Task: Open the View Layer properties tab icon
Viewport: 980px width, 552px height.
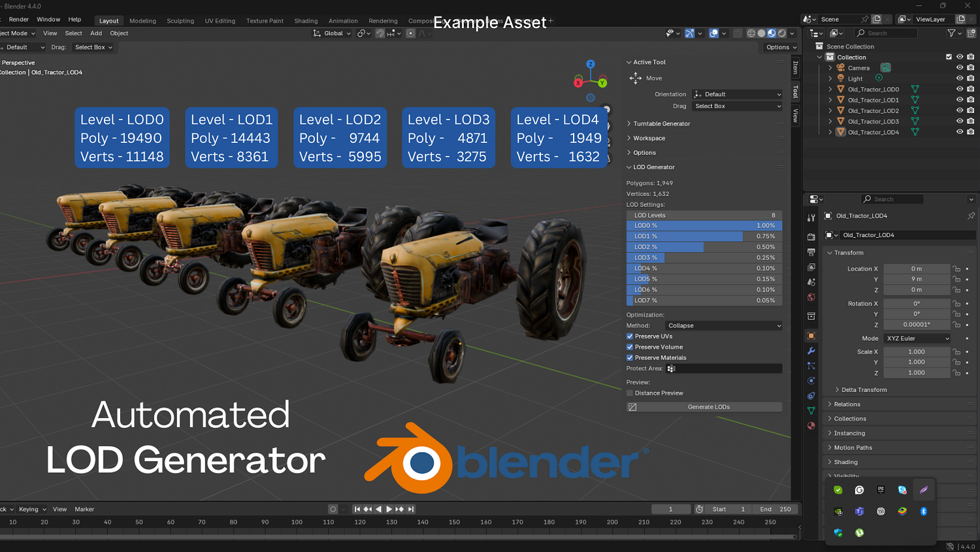Action: tap(811, 267)
